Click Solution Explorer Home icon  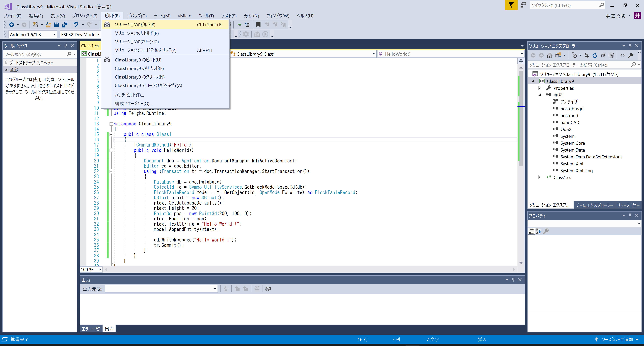(550, 55)
